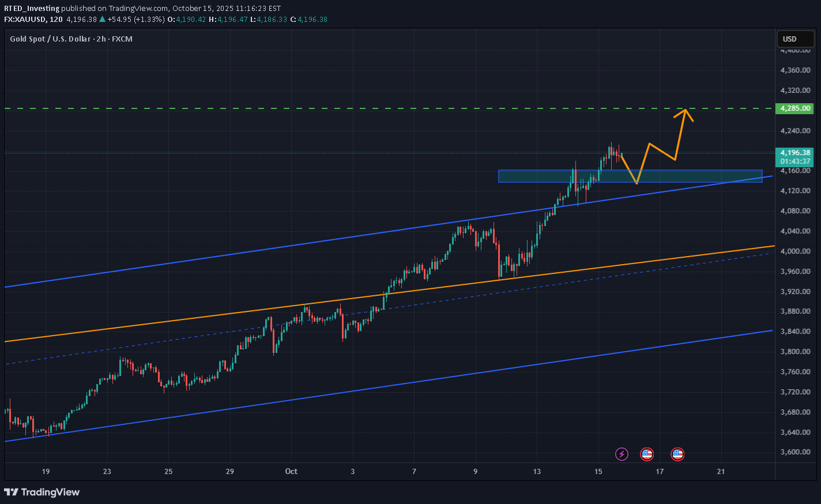Click the USD currency selector
The width and height of the screenshot is (821, 504).
pos(796,39)
